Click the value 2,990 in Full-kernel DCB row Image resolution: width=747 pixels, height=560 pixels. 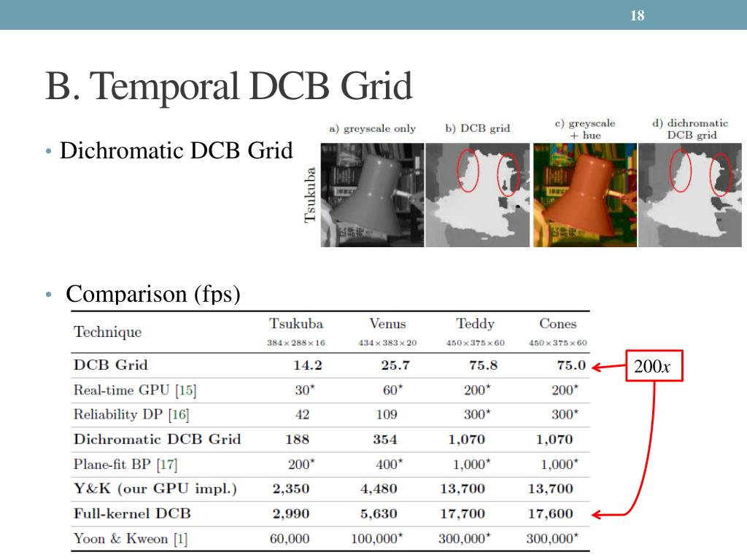coord(291,514)
